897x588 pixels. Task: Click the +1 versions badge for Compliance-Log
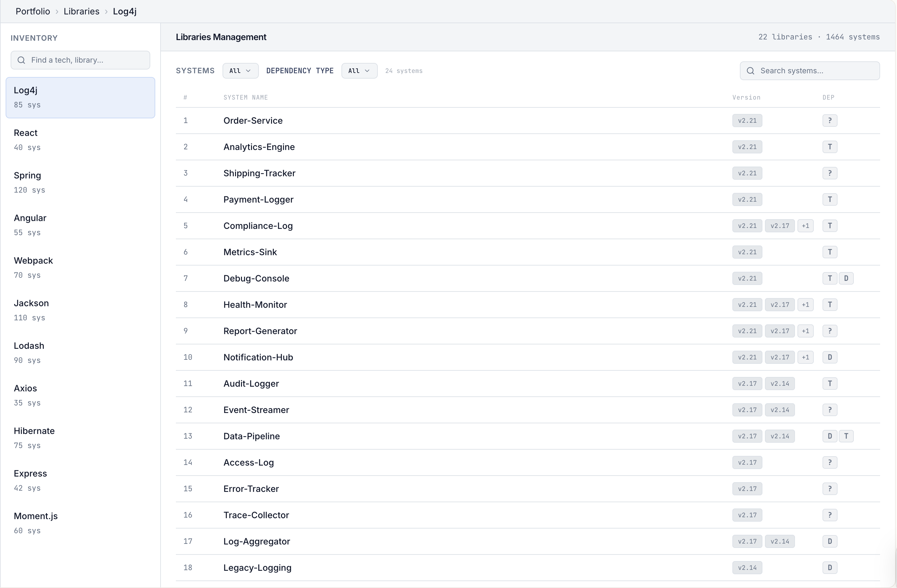tap(805, 226)
